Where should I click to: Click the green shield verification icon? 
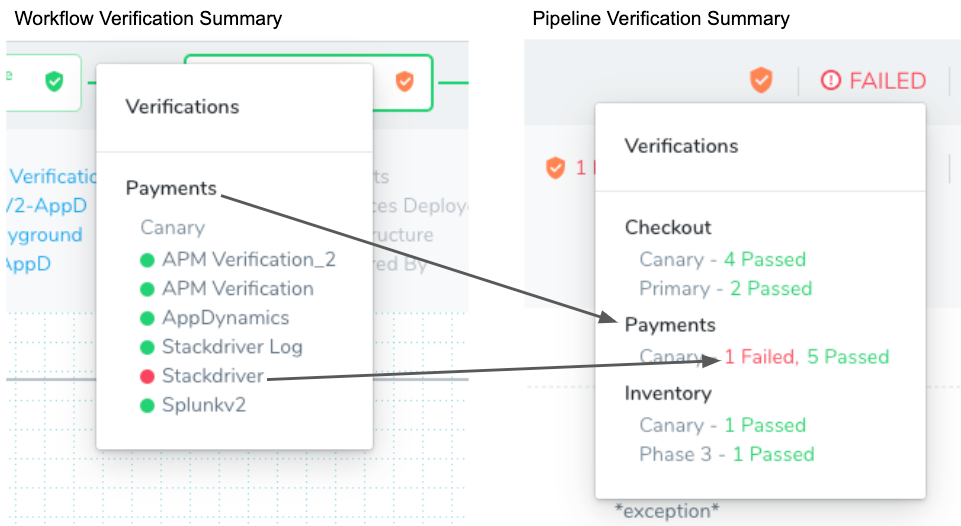coord(55,81)
